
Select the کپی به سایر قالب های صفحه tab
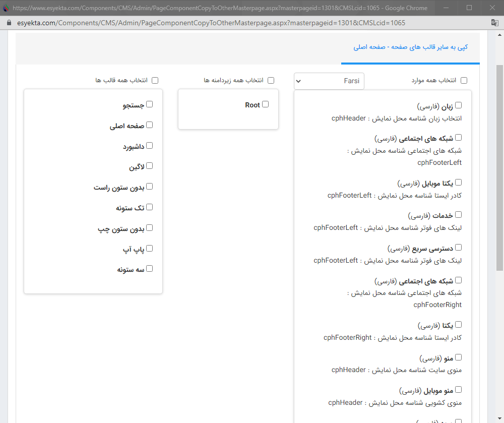pos(410,47)
